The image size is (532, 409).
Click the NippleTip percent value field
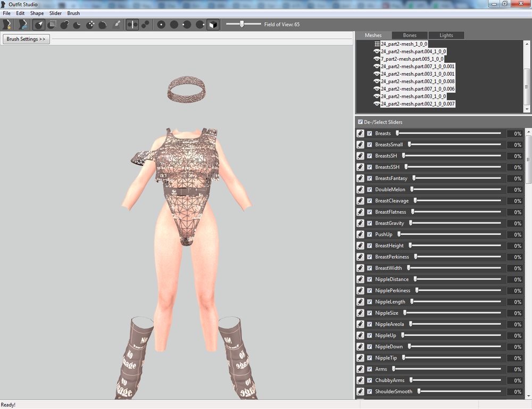pos(514,358)
